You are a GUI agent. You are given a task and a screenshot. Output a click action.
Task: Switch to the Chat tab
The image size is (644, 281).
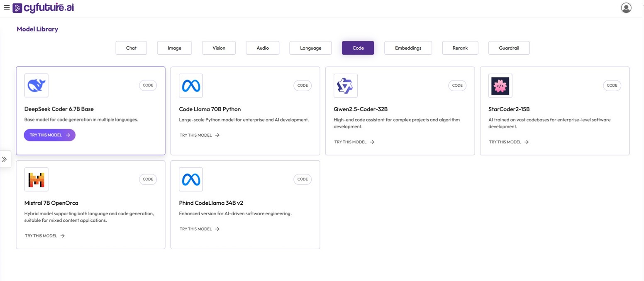click(131, 48)
